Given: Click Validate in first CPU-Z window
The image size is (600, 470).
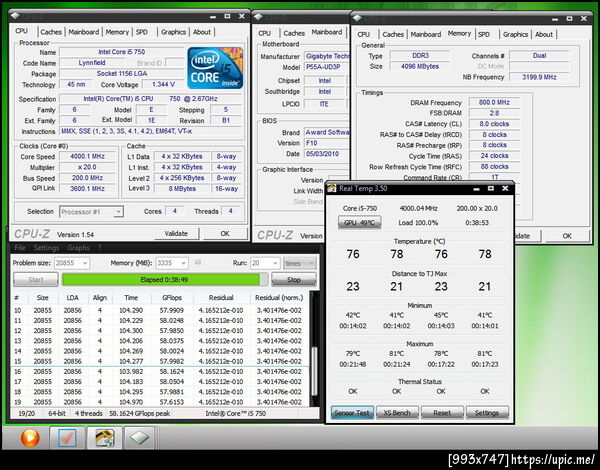Looking at the screenshot, I should (x=176, y=233).
